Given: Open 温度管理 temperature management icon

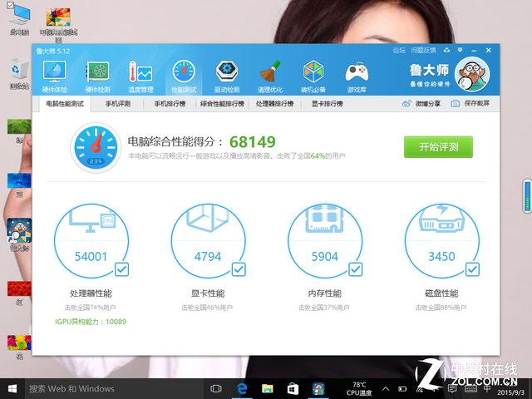Looking at the screenshot, I should click(140, 76).
